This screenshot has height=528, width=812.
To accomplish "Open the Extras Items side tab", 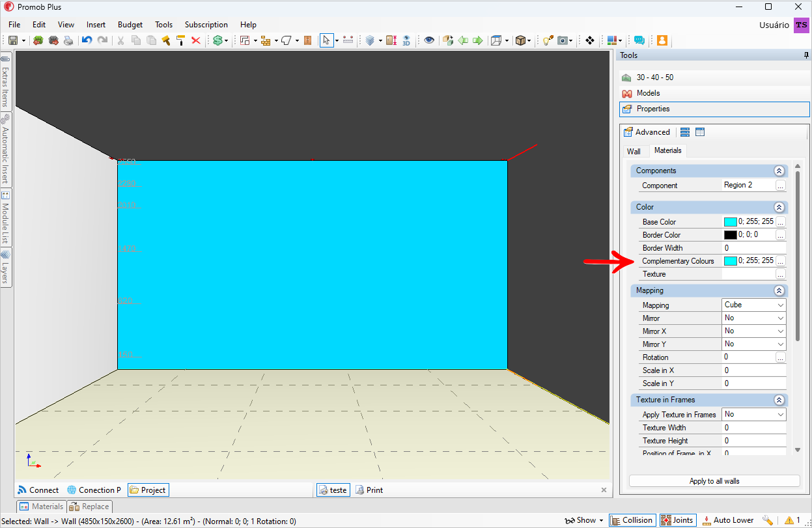I will coord(5,81).
